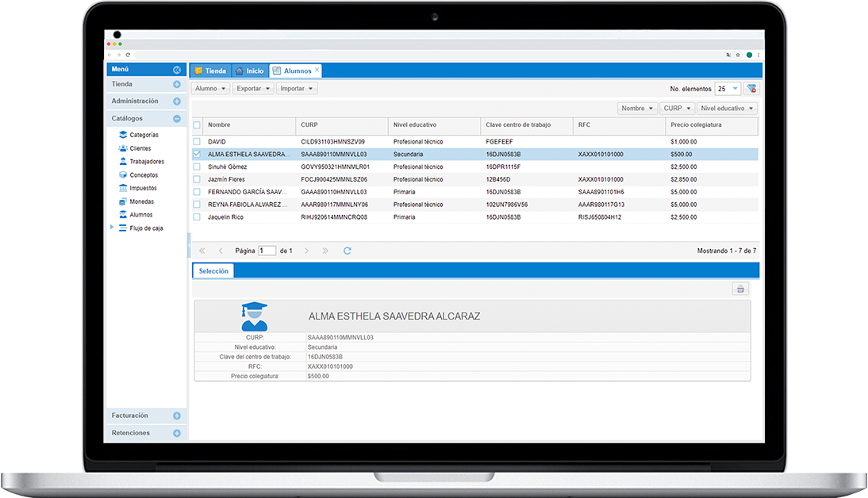Image resolution: width=868 pixels, height=498 pixels.
Task: Uncheck ALMA ESTHELA SAAVEDRA row checkbox
Action: click(x=198, y=154)
